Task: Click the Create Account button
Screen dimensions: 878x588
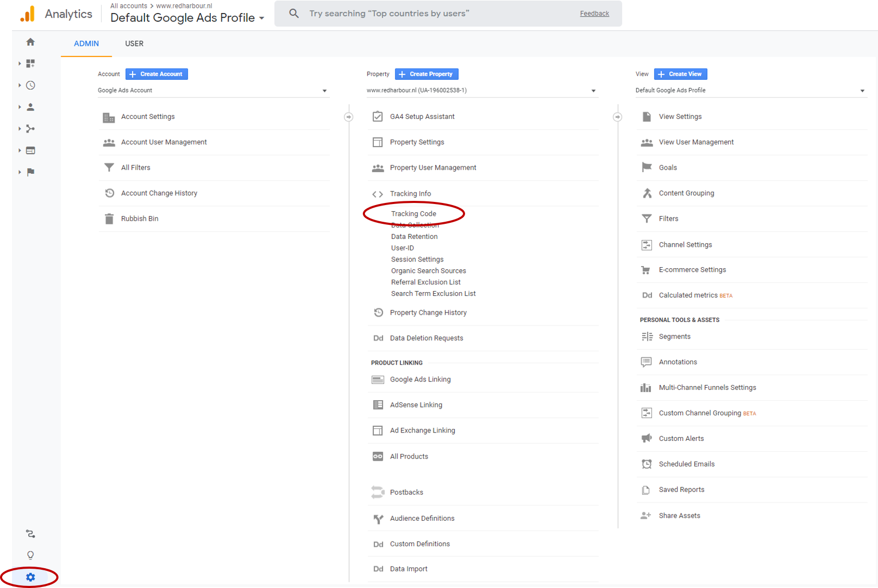Action: (157, 74)
